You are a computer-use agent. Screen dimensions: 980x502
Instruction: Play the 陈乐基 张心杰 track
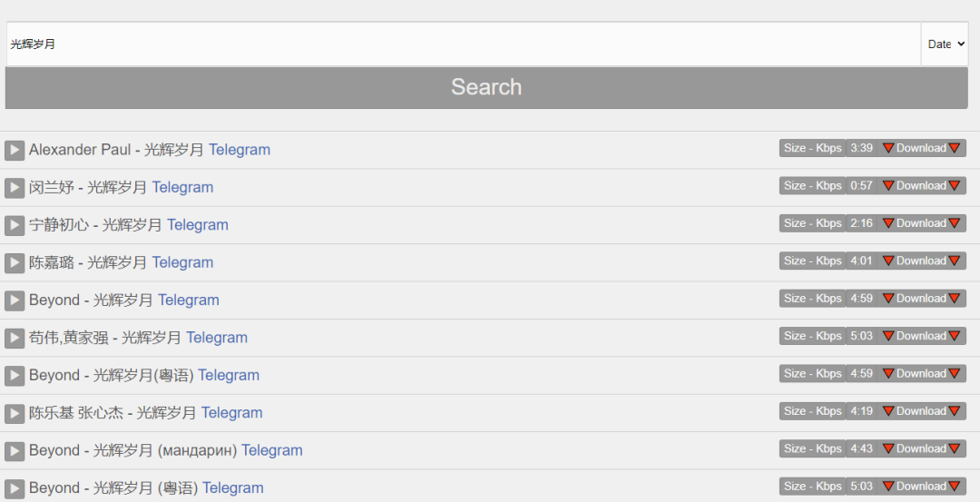coord(15,413)
